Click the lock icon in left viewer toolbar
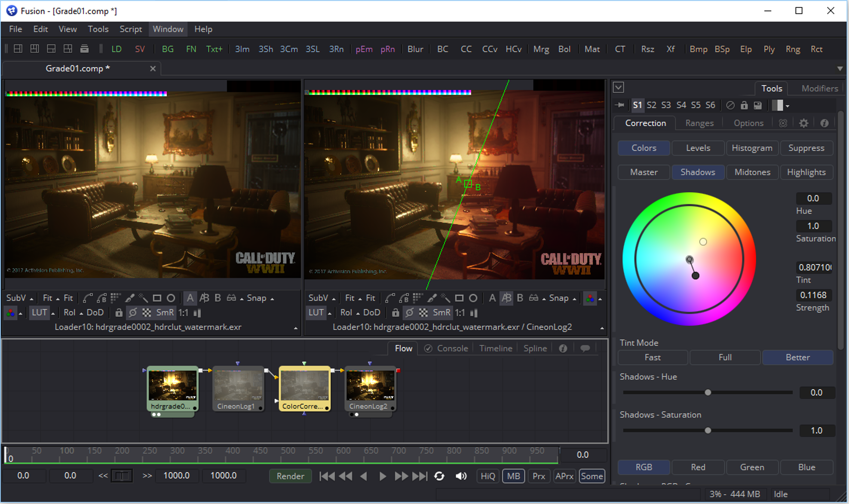This screenshot has width=849, height=504. tap(119, 313)
